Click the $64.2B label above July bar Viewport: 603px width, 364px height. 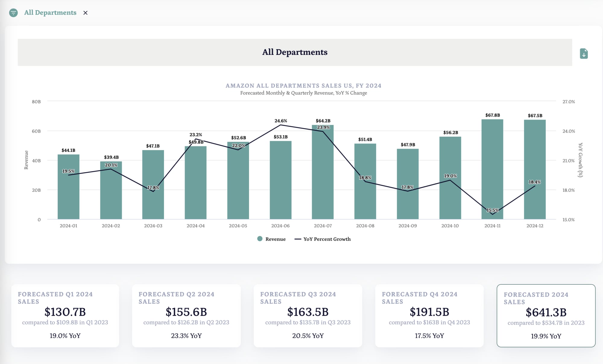click(x=323, y=121)
